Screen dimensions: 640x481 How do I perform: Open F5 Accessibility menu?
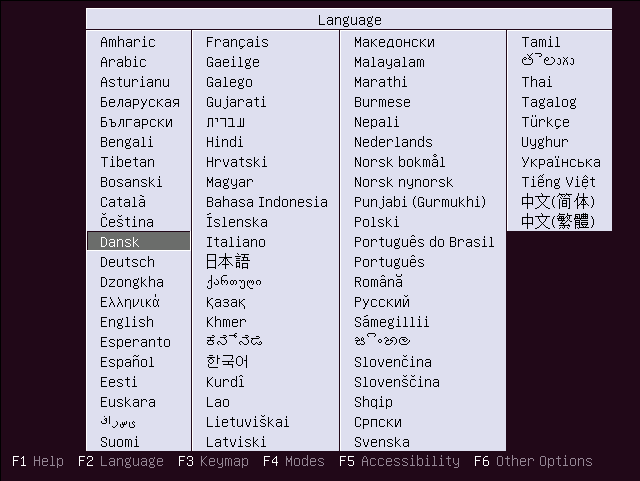(399, 461)
